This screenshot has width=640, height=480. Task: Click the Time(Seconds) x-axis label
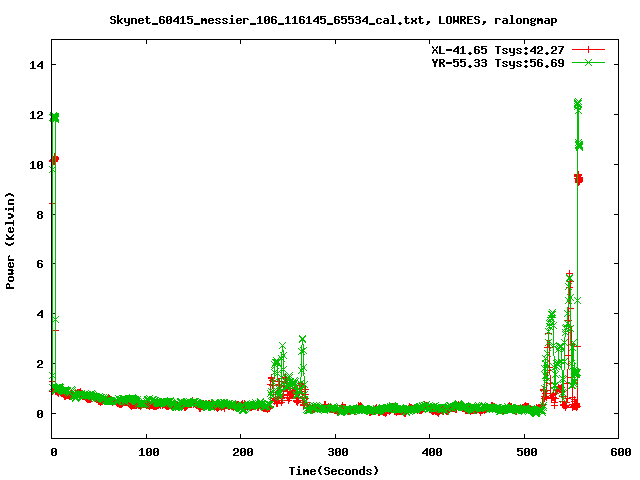(x=333, y=471)
